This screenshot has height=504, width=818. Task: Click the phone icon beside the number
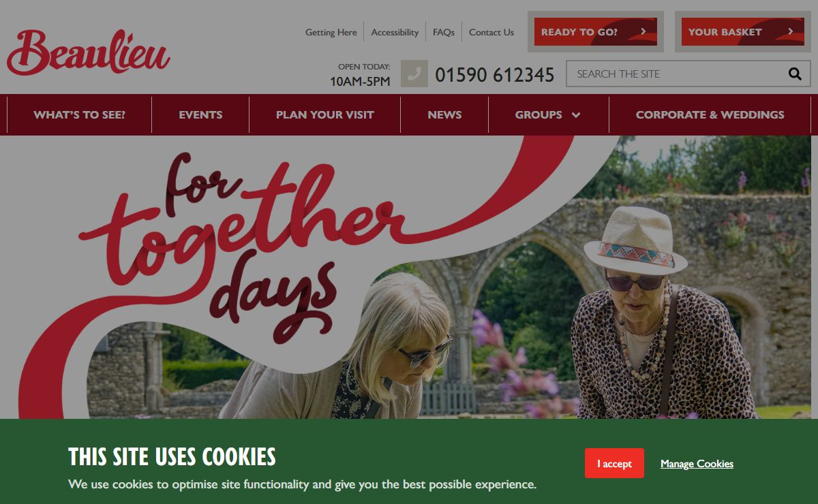click(414, 74)
